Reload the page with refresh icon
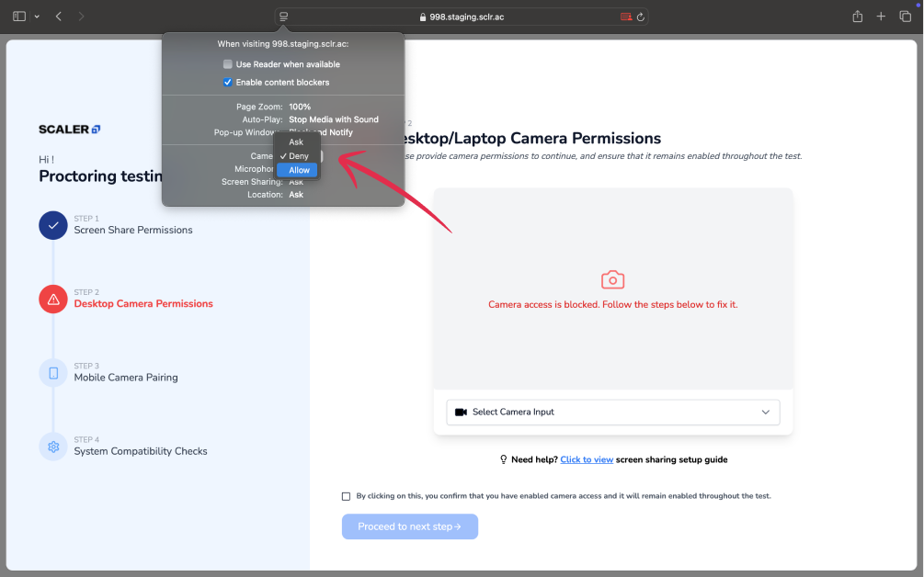This screenshot has width=924, height=577. point(641,17)
